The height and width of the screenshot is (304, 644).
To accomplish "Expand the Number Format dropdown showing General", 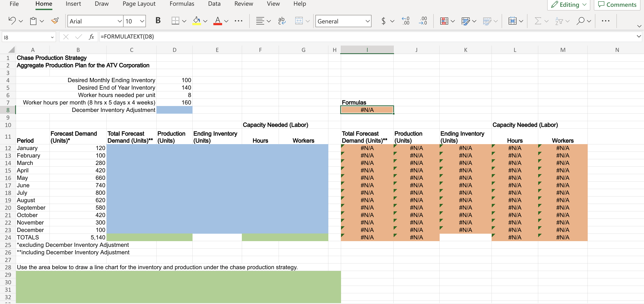I will [343, 21].
